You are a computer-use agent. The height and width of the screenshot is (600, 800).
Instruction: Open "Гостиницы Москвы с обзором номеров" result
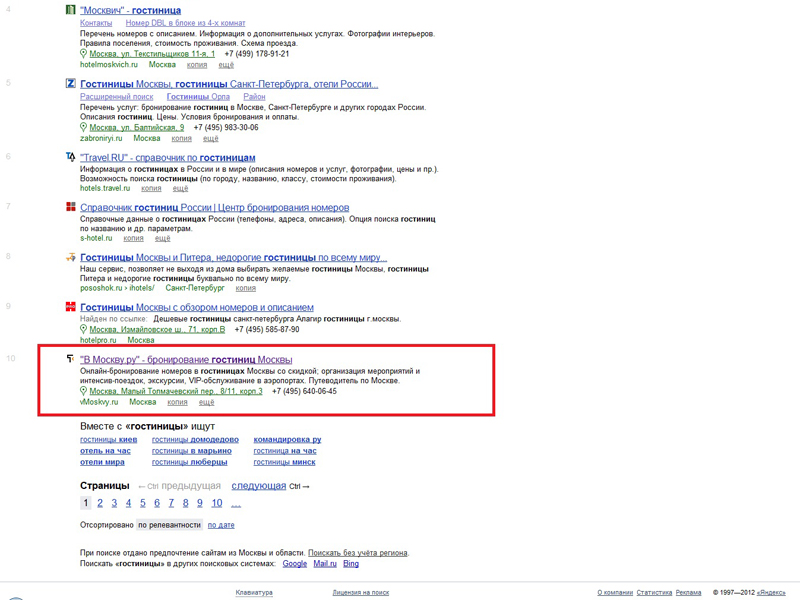coord(197,308)
